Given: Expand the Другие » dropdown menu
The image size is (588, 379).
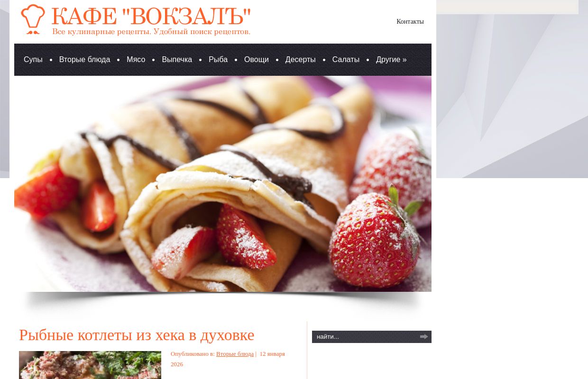Looking at the screenshot, I should point(391,60).
